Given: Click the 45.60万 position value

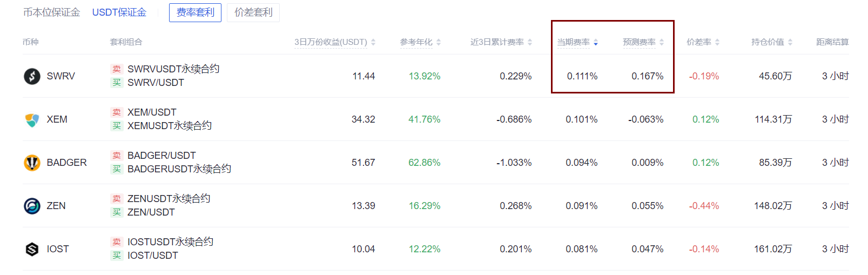Looking at the screenshot, I should pyautogui.click(x=776, y=76).
